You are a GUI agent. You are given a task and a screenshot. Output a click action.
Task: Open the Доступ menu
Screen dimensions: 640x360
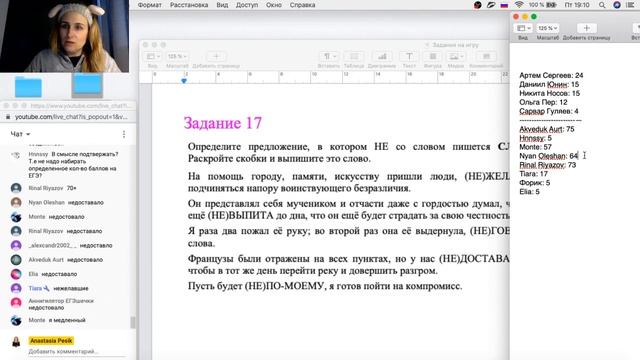(x=247, y=5)
